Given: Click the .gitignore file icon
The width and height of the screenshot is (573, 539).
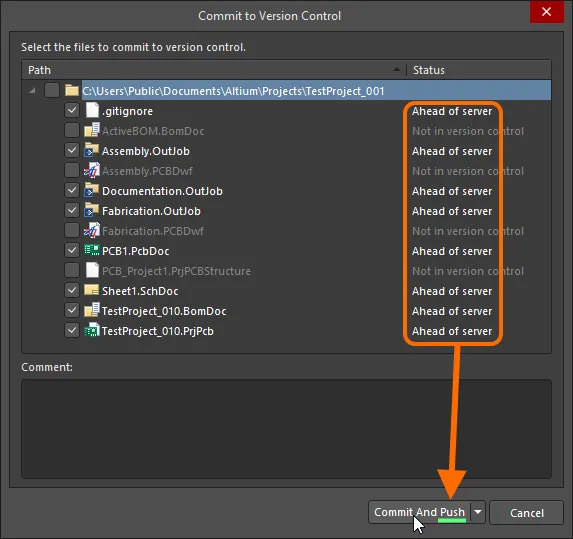Looking at the screenshot, I should (x=92, y=110).
